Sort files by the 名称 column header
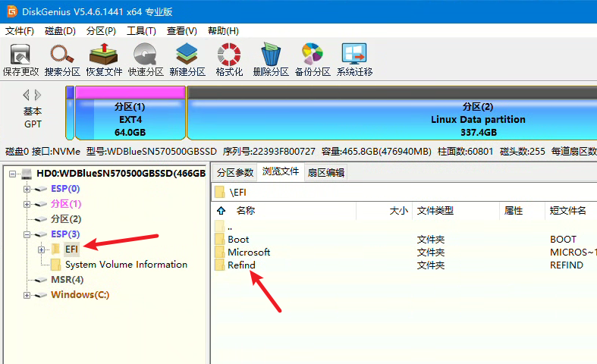 tap(246, 211)
